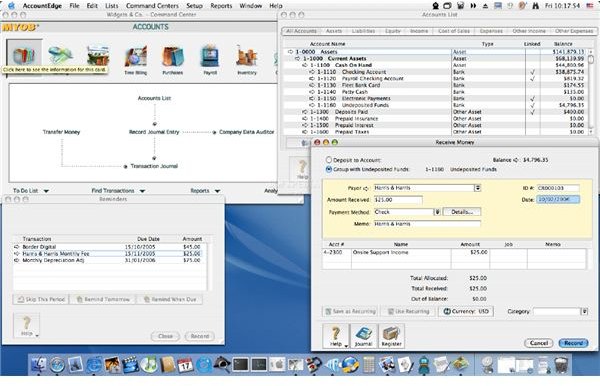Open the Command Centers menu
Image resolution: width=600 pixels, height=386 pixels.
click(152, 6)
